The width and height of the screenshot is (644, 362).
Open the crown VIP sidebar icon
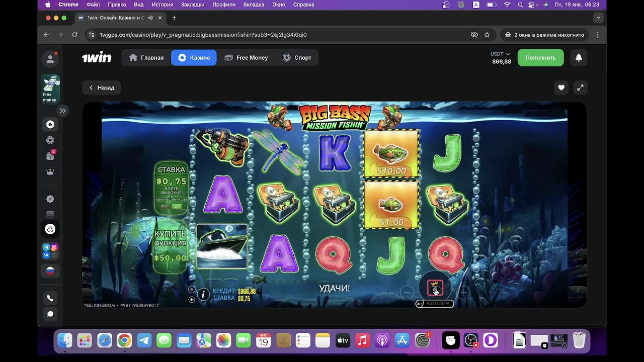(x=50, y=172)
